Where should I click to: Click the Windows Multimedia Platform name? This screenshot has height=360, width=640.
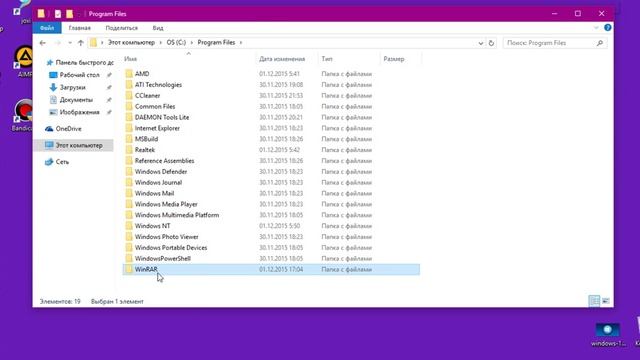(x=177, y=215)
